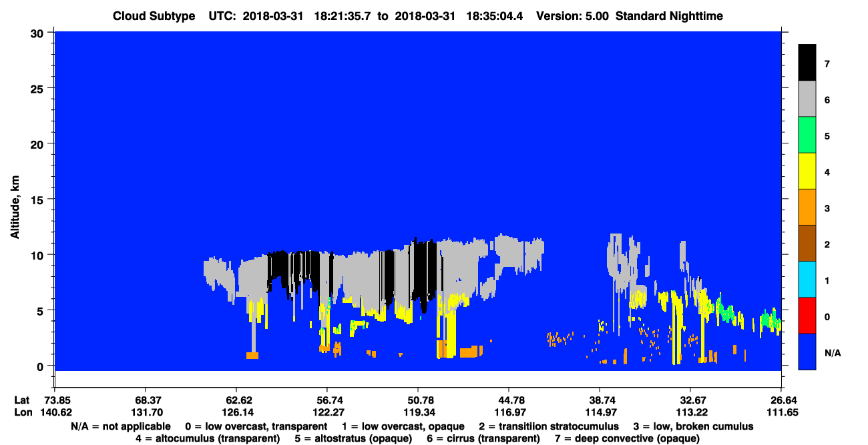Screen dimensions: 868x445
Task: Click the red color swatch labeled 0
Action: tap(807, 316)
